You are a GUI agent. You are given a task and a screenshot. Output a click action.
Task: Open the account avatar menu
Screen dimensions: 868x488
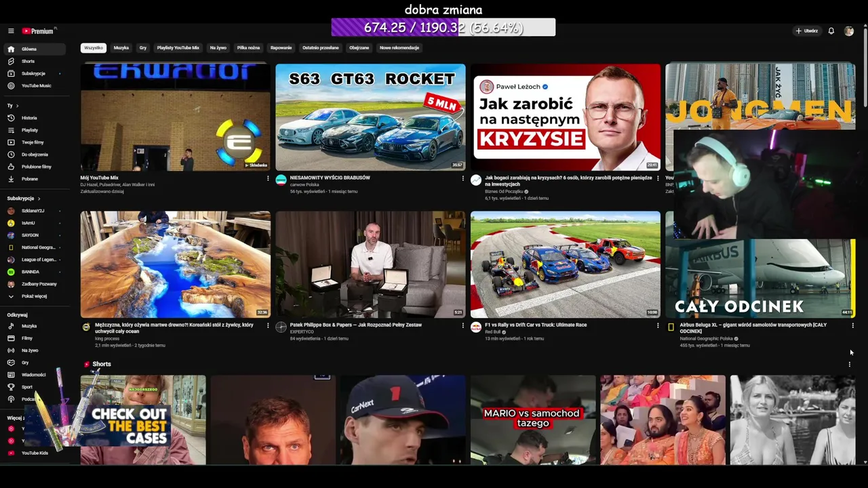[x=849, y=31]
